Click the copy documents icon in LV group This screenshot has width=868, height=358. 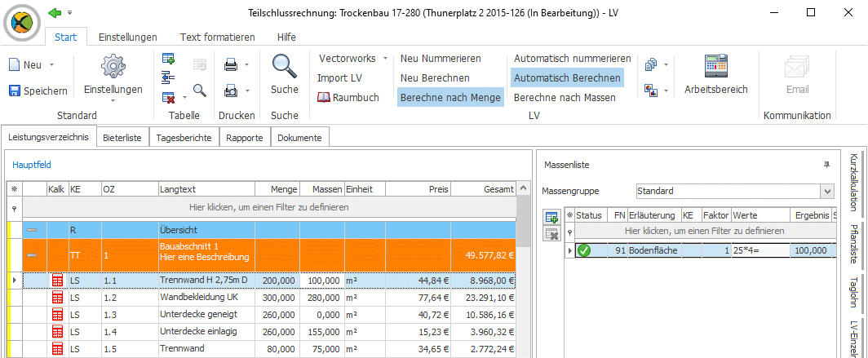click(651, 65)
